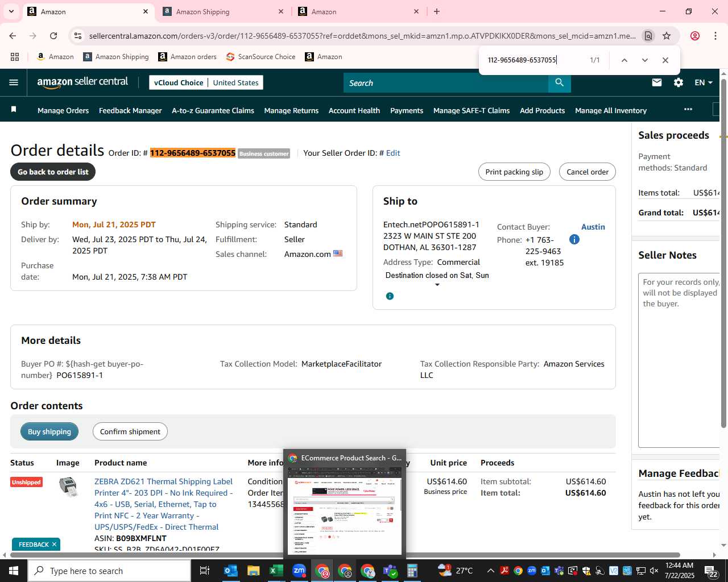This screenshot has width=728, height=582.
Task: Open Seller Central settings gear
Action: coord(679,82)
